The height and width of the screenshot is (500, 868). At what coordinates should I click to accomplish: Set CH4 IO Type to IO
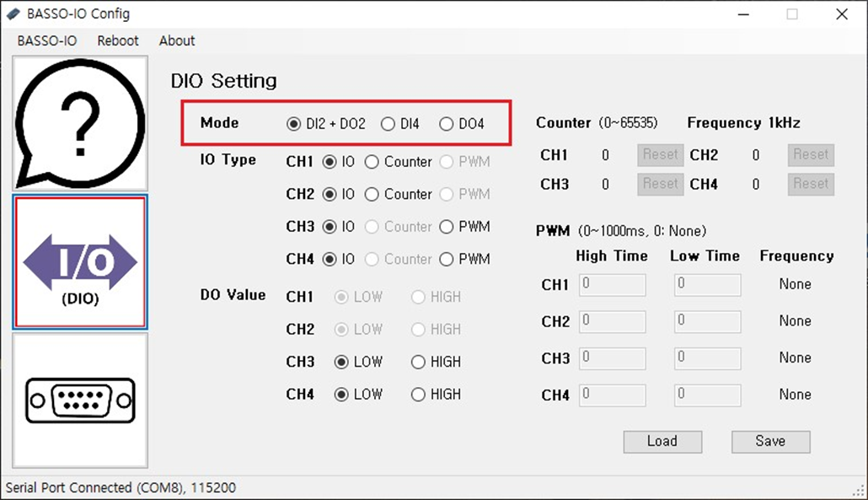pos(338,259)
